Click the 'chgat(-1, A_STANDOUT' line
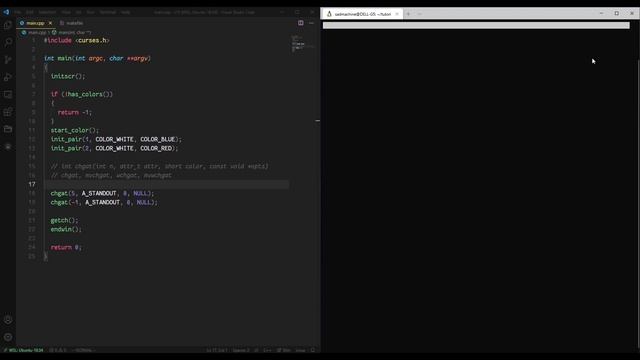The height and width of the screenshot is (360, 640). tap(104, 202)
